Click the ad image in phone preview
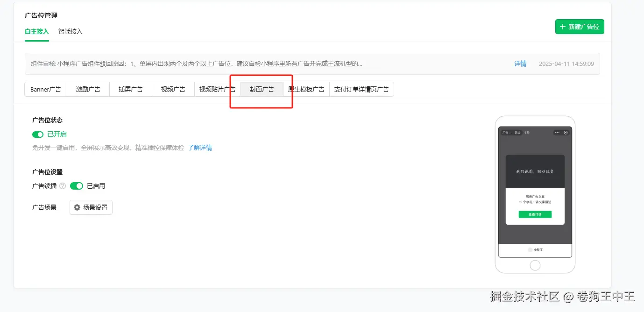644x312 pixels. [535, 171]
